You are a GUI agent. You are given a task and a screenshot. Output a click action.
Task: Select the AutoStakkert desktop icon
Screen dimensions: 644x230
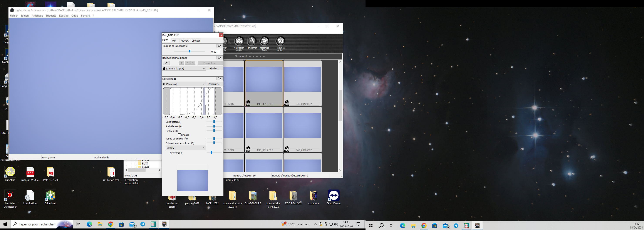pos(30,198)
